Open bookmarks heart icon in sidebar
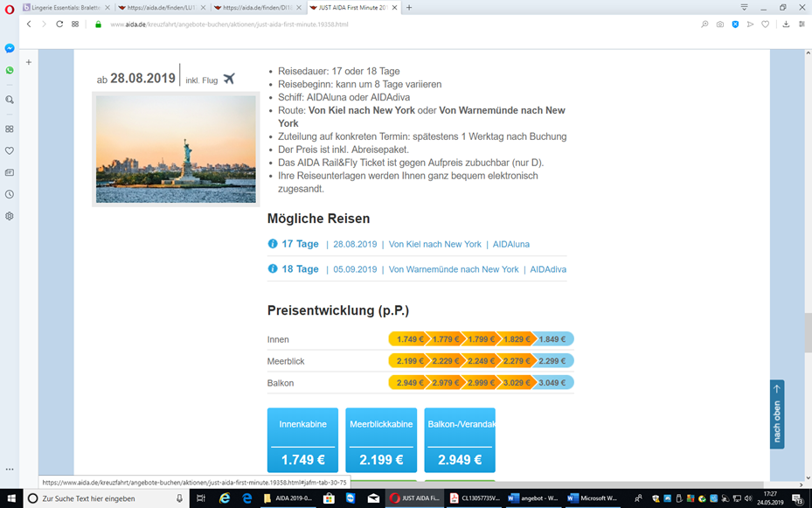Screen dimensions: 812x508 click(x=10, y=150)
